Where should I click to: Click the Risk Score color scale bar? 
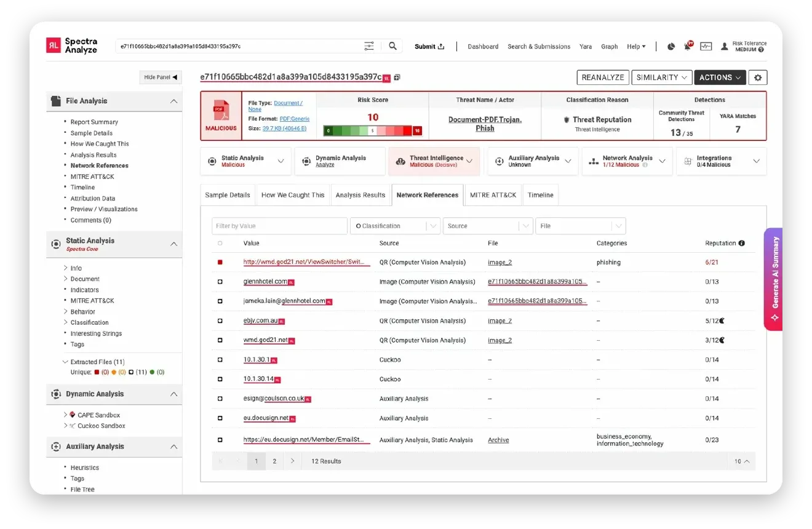(x=372, y=130)
